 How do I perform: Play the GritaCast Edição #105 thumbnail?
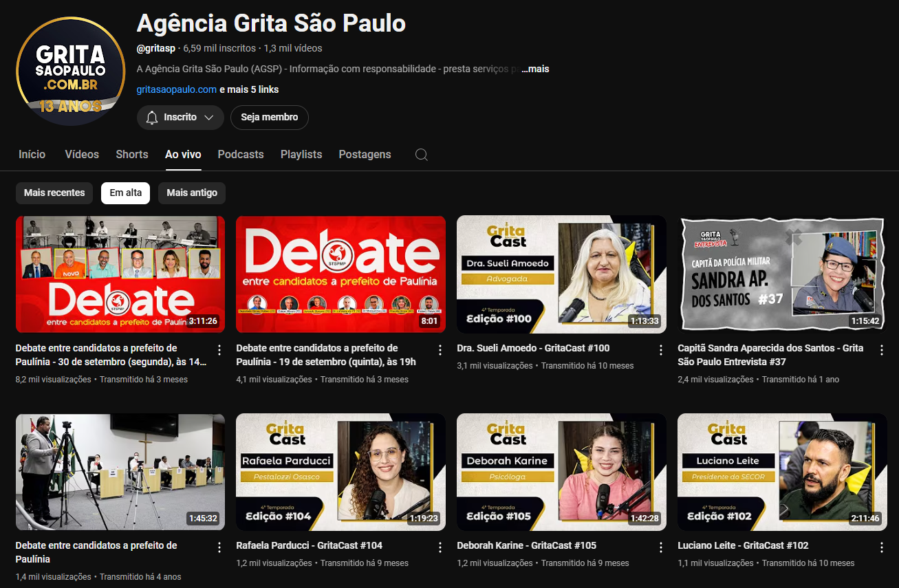click(x=561, y=472)
